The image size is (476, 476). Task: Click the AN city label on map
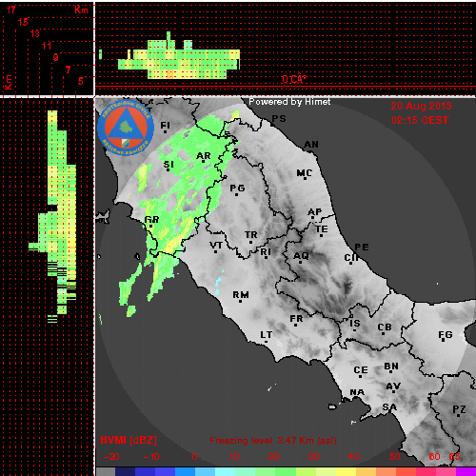point(311,145)
